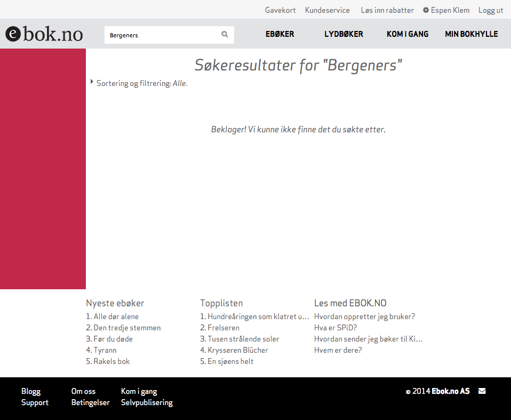The image size is (511, 420).
Task: Open the EBØKER menu
Action: (280, 34)
